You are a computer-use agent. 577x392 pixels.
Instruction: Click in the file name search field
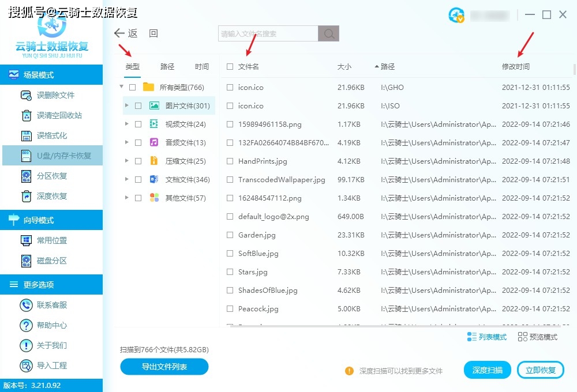(x=268, y=33)
